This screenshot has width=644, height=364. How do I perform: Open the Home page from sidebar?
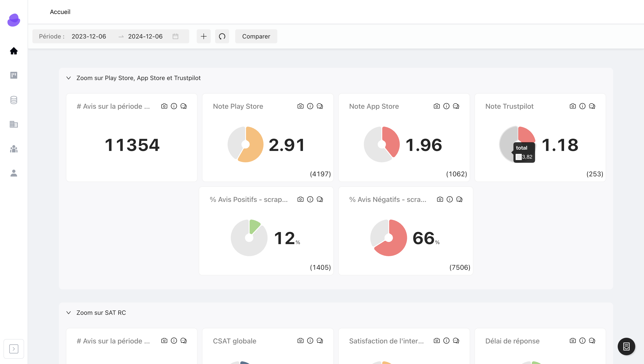click(14, 51)
